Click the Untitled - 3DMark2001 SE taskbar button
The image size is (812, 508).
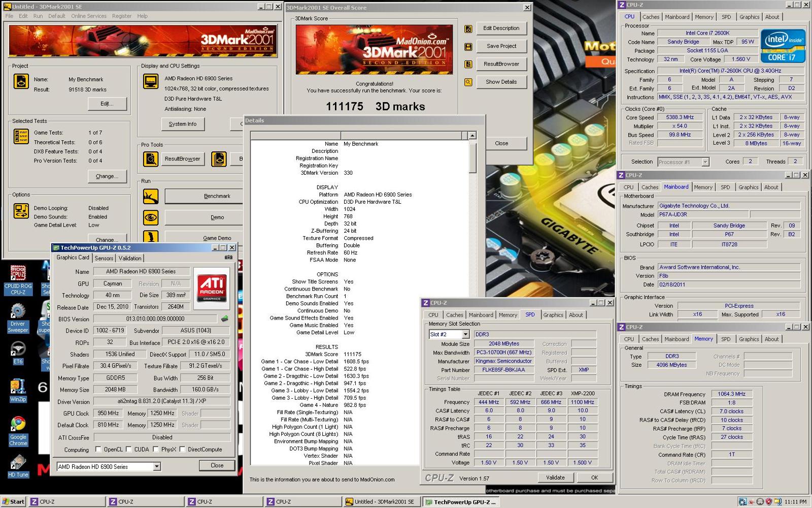coord(381,502)
